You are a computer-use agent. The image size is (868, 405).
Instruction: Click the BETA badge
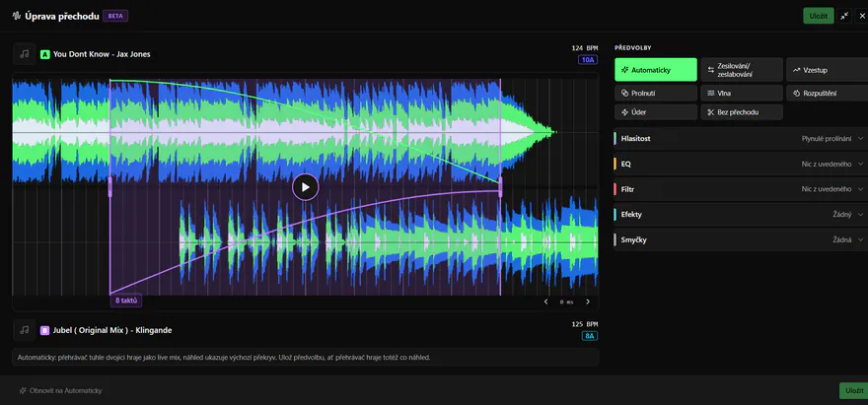[x=115, y=16]
